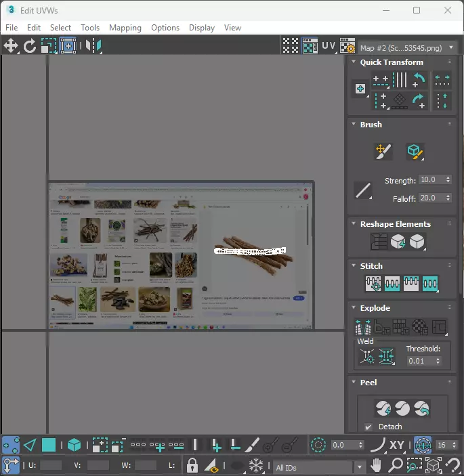Click the U coordinate input field

coord(51,465)
